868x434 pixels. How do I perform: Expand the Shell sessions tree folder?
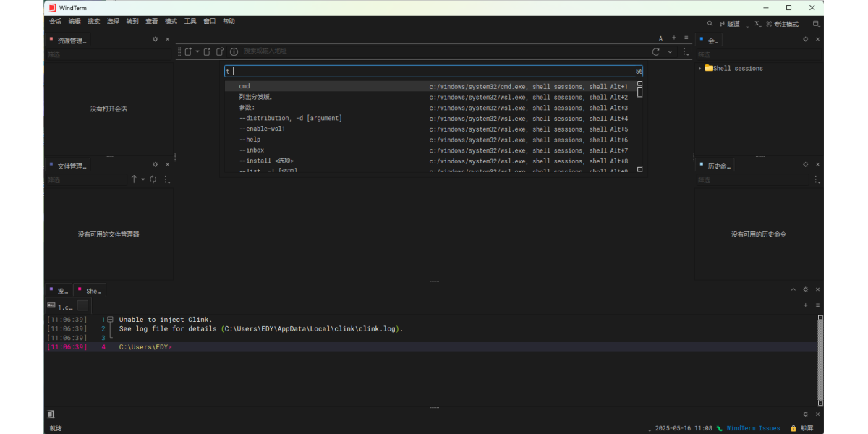click(x=700, y=69)
